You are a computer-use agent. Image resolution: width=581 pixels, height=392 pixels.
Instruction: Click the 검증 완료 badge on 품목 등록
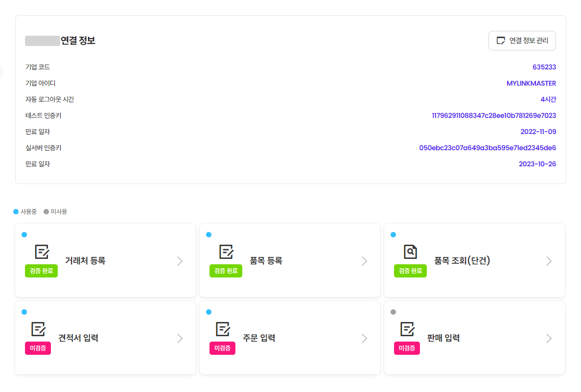(x=226, y=271)
